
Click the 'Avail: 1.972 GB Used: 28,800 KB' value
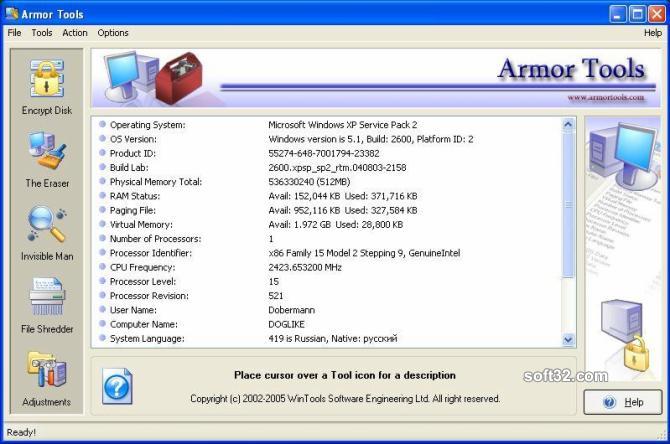click(x=335, y=224)
